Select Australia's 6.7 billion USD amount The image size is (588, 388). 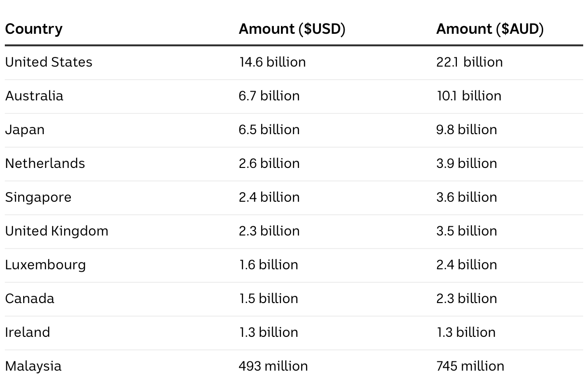(269, 96)
